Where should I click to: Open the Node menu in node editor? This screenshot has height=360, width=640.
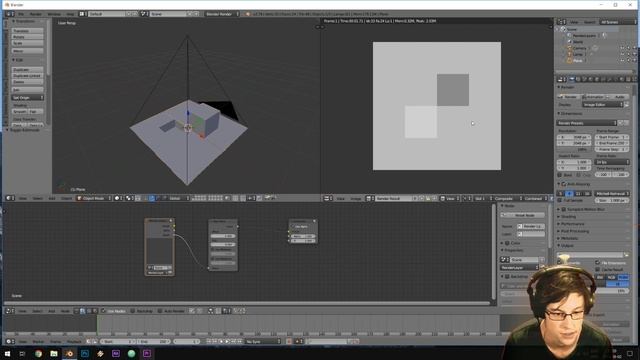(65, 311)
